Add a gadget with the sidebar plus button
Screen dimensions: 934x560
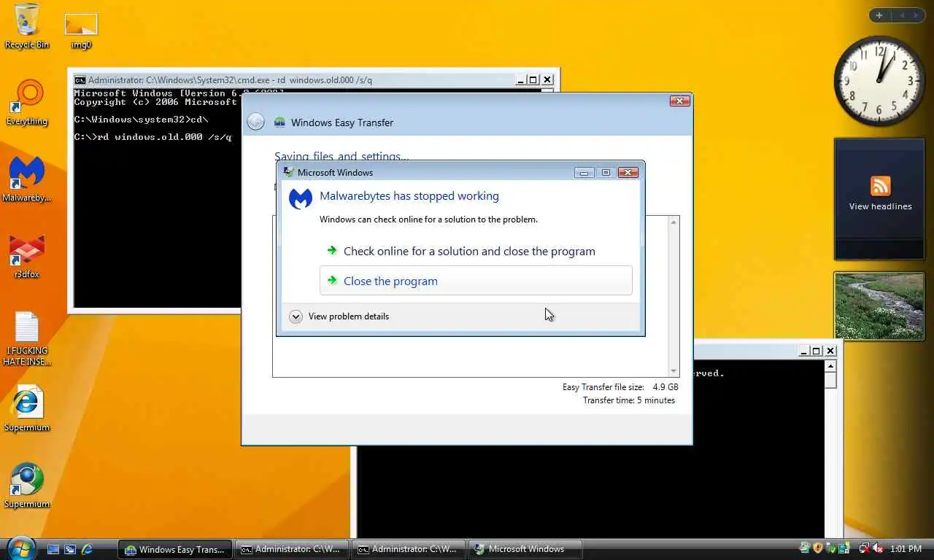879,15
